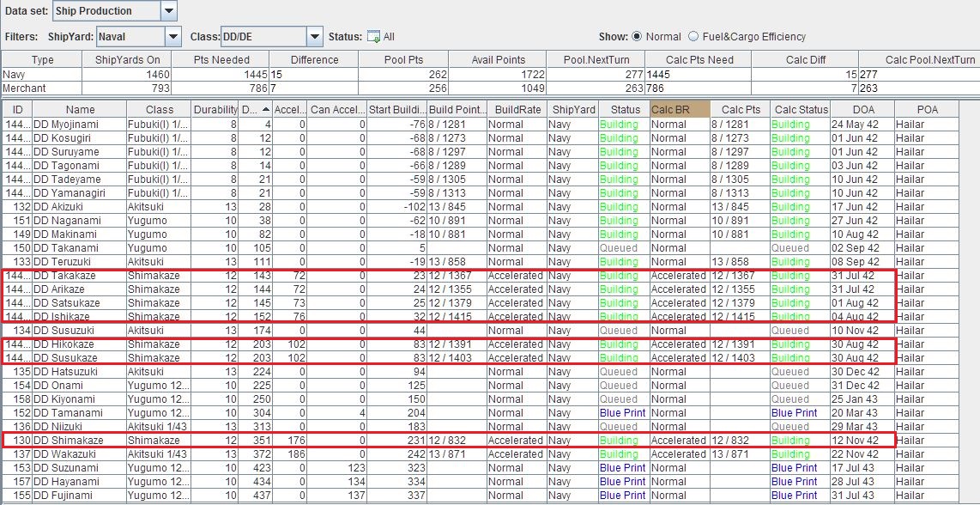The height and width of the screenshot is (505, 980).
Task: Sort by the ID column header
Action: click(17, 110)
